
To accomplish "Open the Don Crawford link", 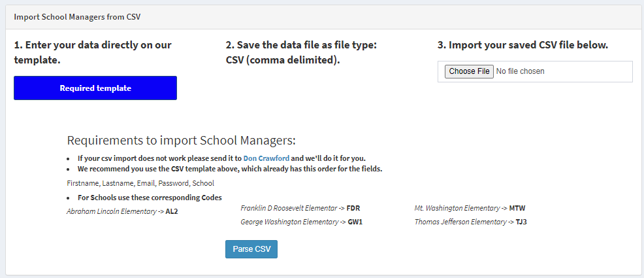I will 266,158.
